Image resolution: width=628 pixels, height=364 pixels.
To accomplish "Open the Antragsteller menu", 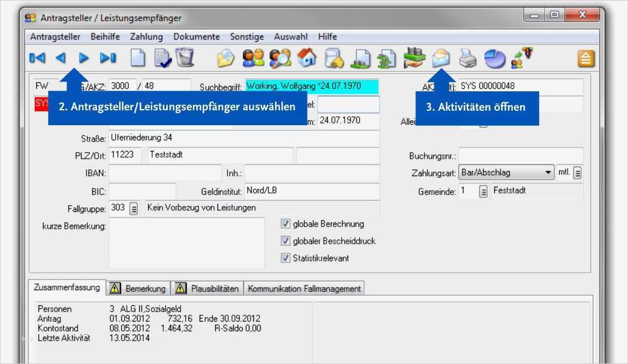I will click(55, 36).
